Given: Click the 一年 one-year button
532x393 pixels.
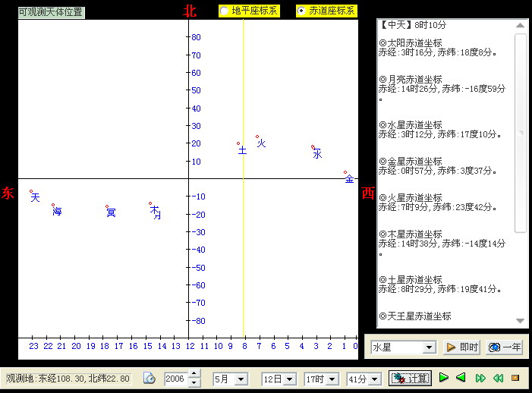Looking at the screenshot, I should pyautogui.click(x=504, y=347).
